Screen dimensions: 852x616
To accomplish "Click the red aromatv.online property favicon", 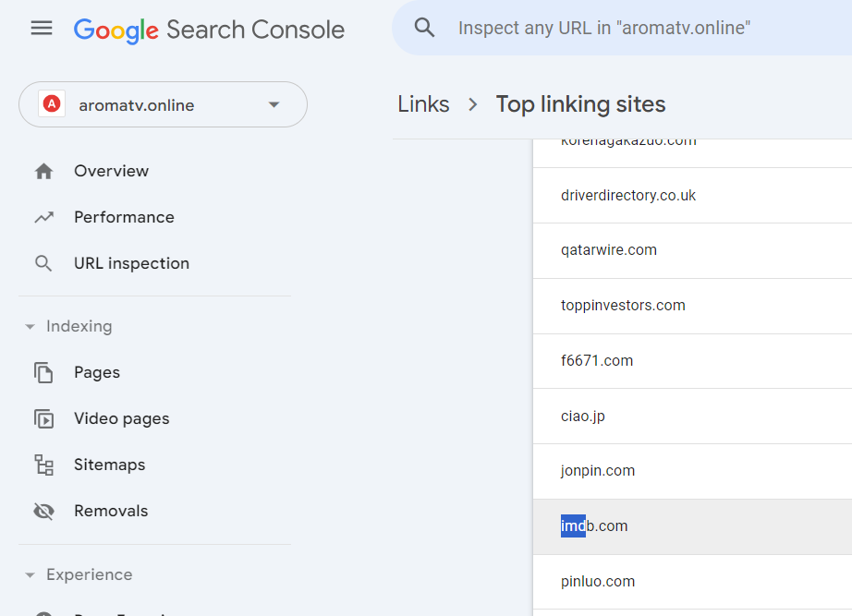I will [x=52, y=103].
